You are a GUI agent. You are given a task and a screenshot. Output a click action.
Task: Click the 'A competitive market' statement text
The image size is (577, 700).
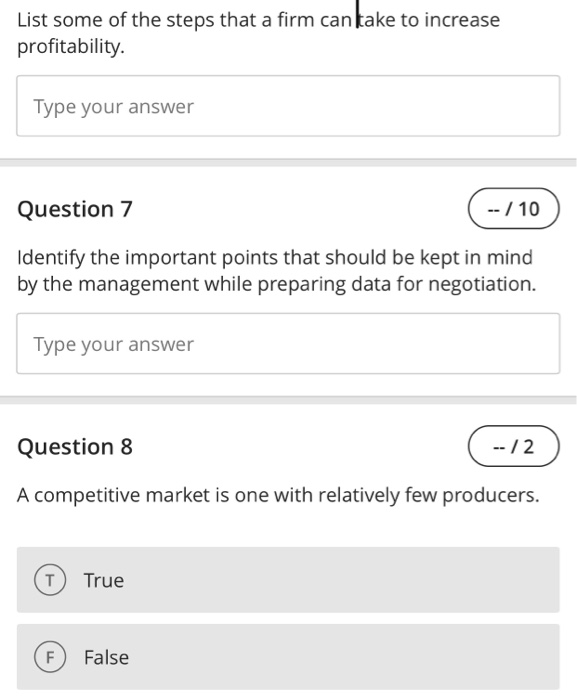coord(278,495)
